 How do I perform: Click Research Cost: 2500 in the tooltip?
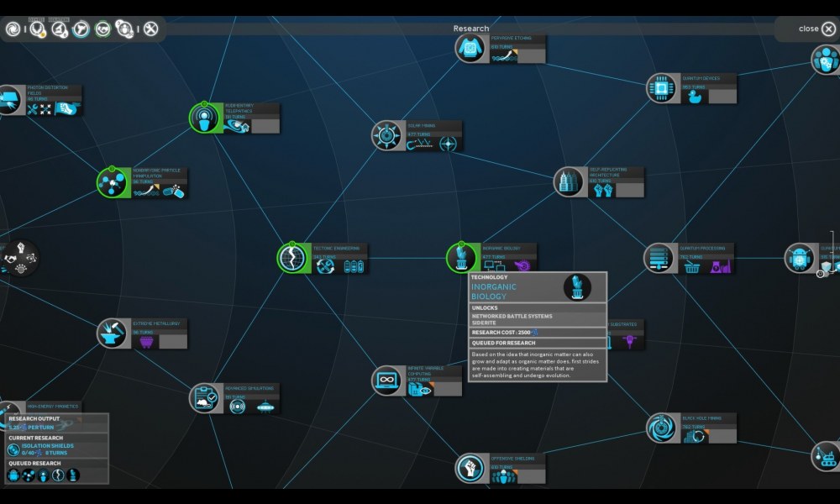click(503, 333)
